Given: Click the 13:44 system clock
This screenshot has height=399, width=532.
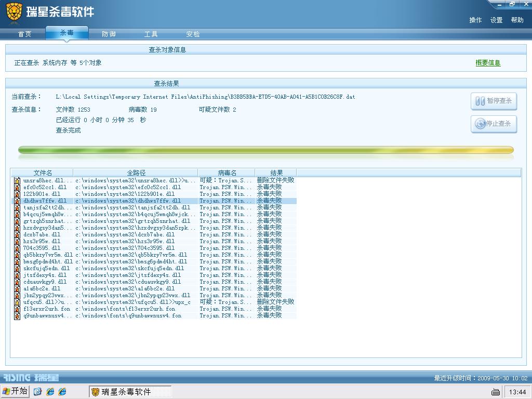Looking at the screenshot, I should (517, 392).
